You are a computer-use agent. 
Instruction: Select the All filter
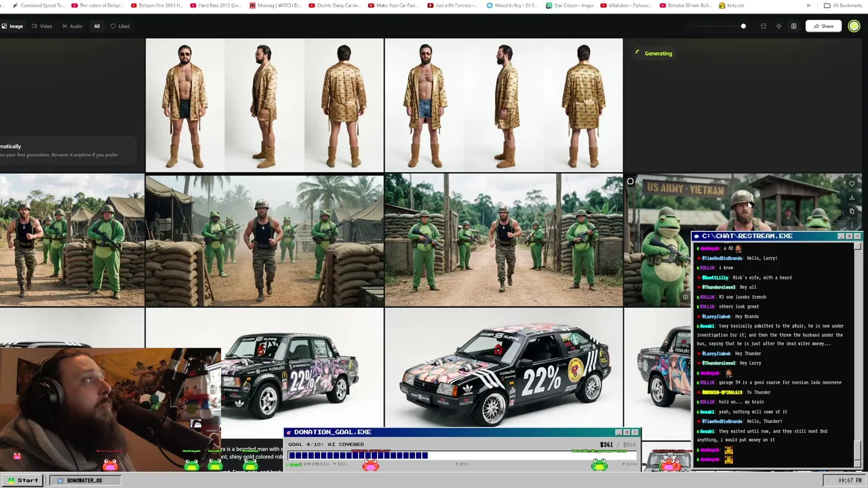coord(97,26)
